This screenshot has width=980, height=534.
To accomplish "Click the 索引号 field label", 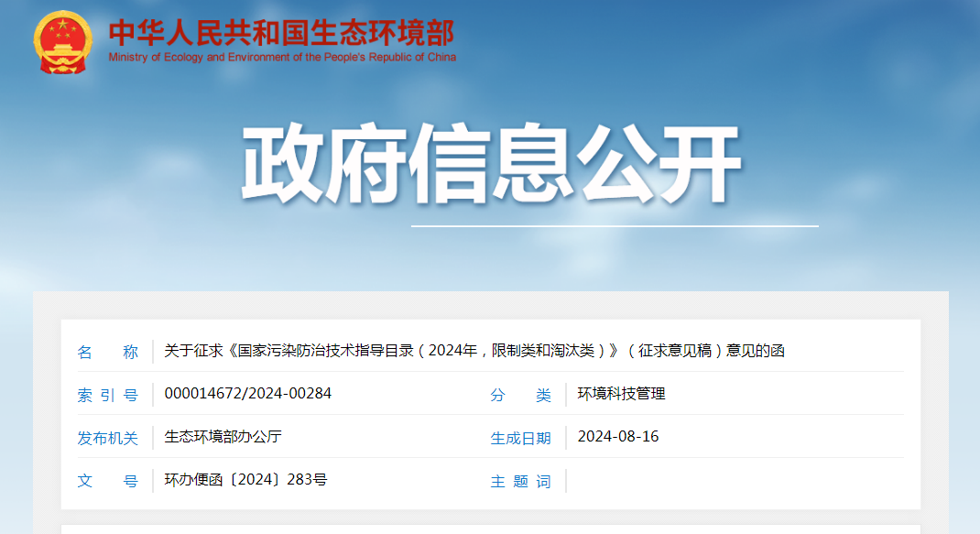I will tap(107, 395).
